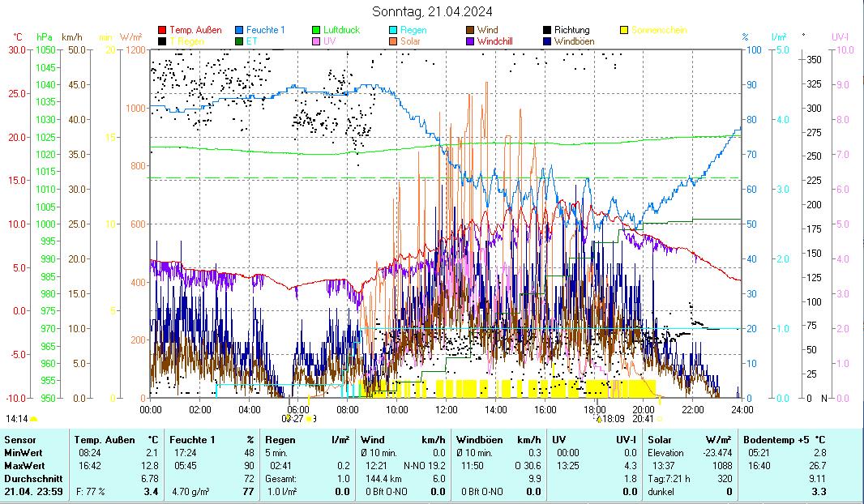Click the 20:41 sunset time marker
Viewport: 864px width, 504px height.
click(642, 419)
